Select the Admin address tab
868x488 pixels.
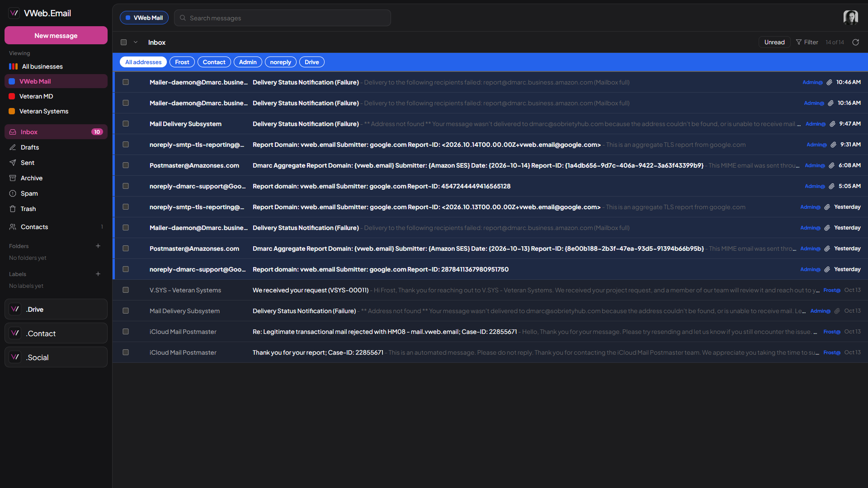coord(248,62)
